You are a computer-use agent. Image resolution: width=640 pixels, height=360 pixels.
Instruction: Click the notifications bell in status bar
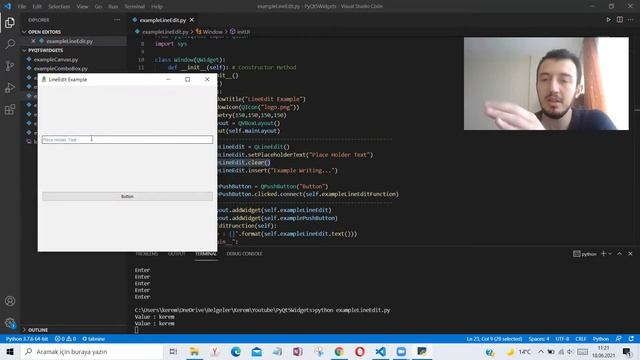coord(631,339)
